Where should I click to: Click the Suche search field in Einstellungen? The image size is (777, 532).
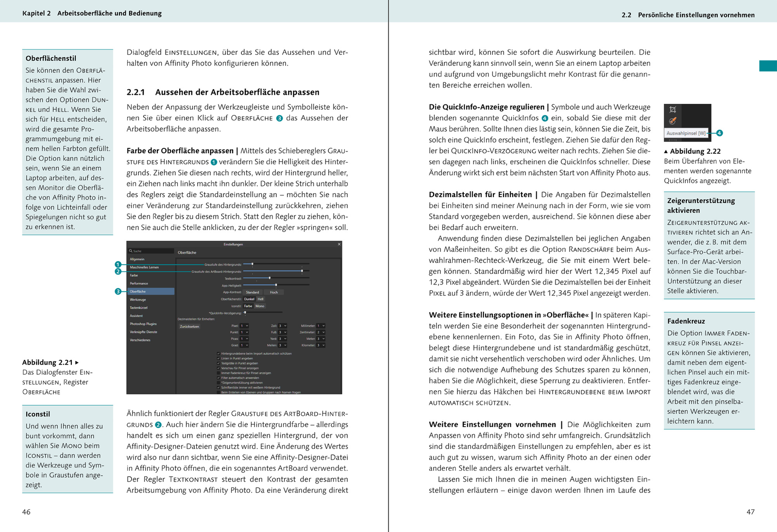(x=151, y=251)
